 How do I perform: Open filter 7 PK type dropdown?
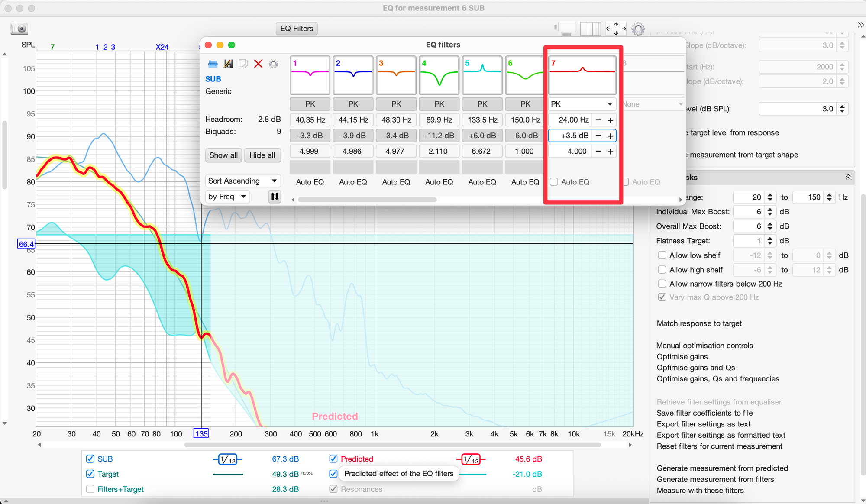tap(582, 104)
